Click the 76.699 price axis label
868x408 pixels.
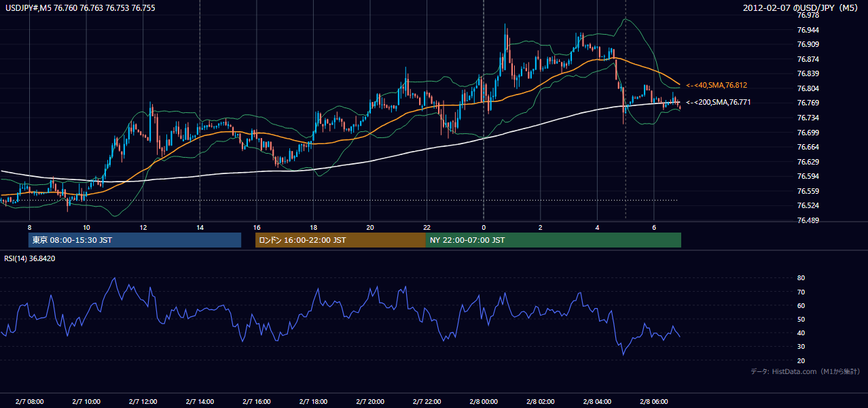pyautogui.click(x=808, y=133)
